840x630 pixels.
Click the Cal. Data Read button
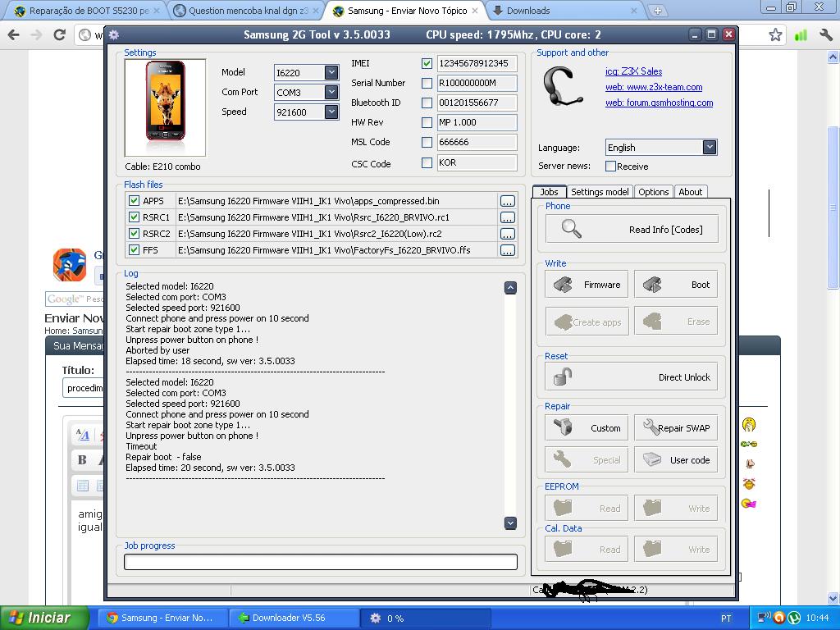[x=587, y=549]
